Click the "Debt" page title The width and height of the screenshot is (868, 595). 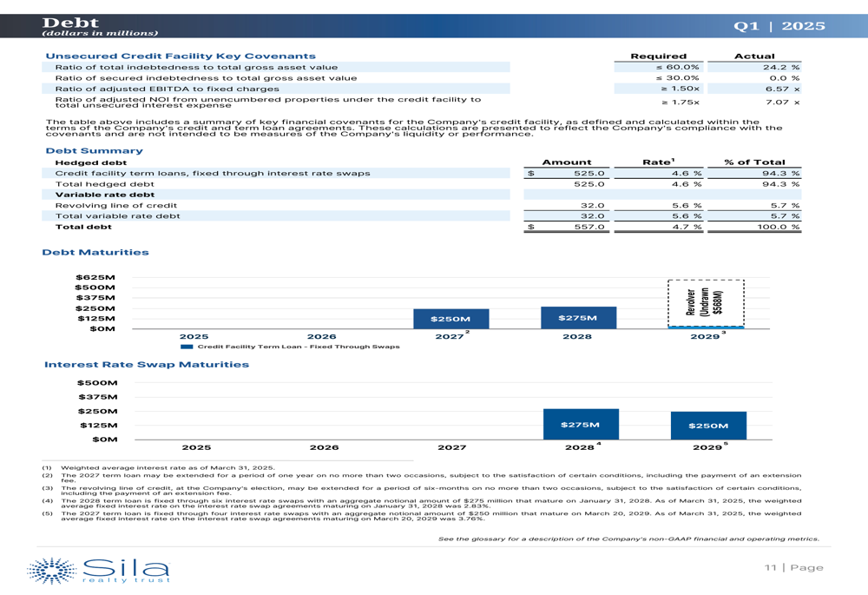point(70,23)
